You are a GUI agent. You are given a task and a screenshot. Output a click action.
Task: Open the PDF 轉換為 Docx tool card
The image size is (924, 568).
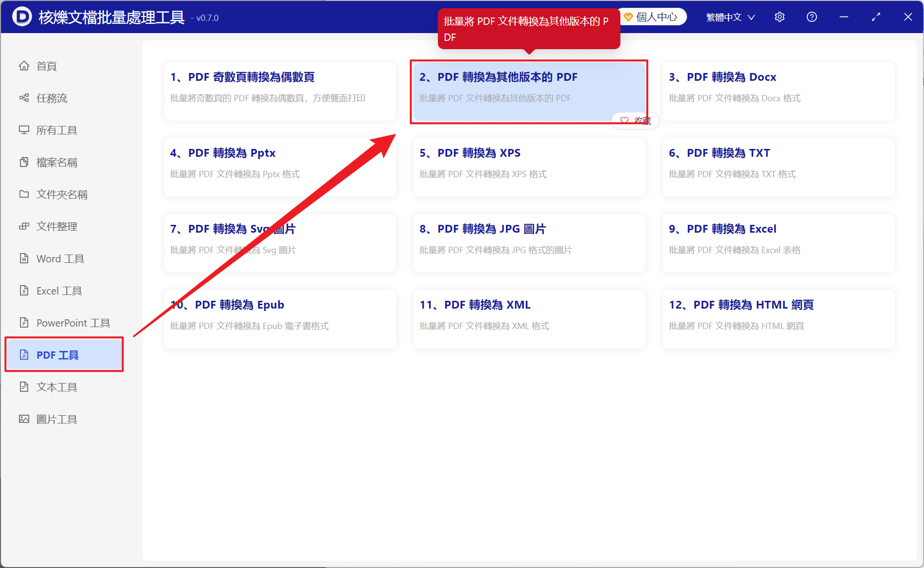[x=779, y=92]
